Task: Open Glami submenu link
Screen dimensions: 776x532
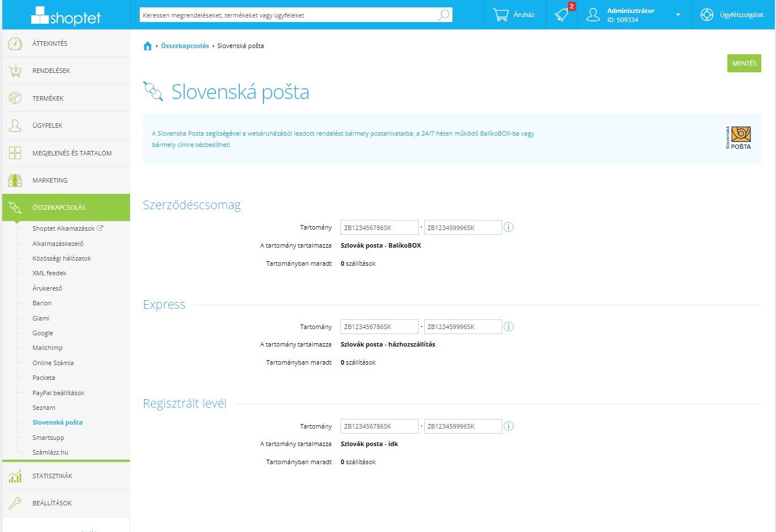Action: point(41,318)
